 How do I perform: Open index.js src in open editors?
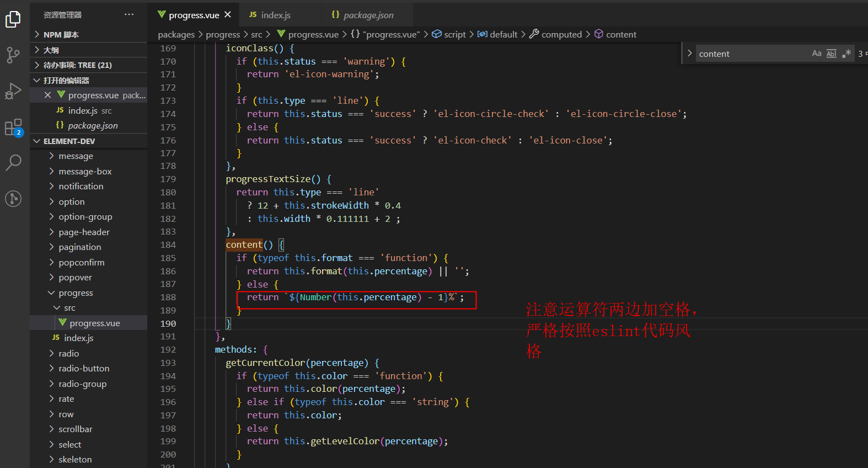88,111
